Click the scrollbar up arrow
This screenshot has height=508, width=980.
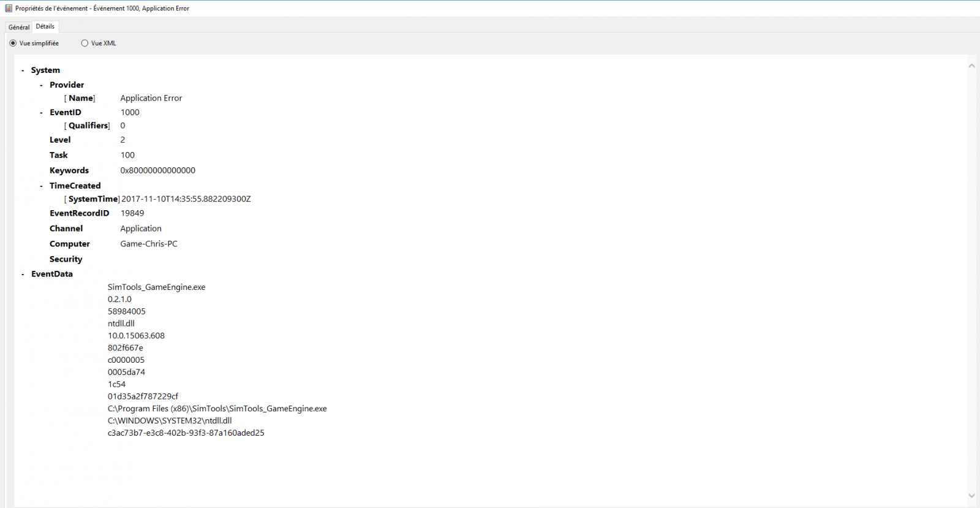[x=971, y=66]
